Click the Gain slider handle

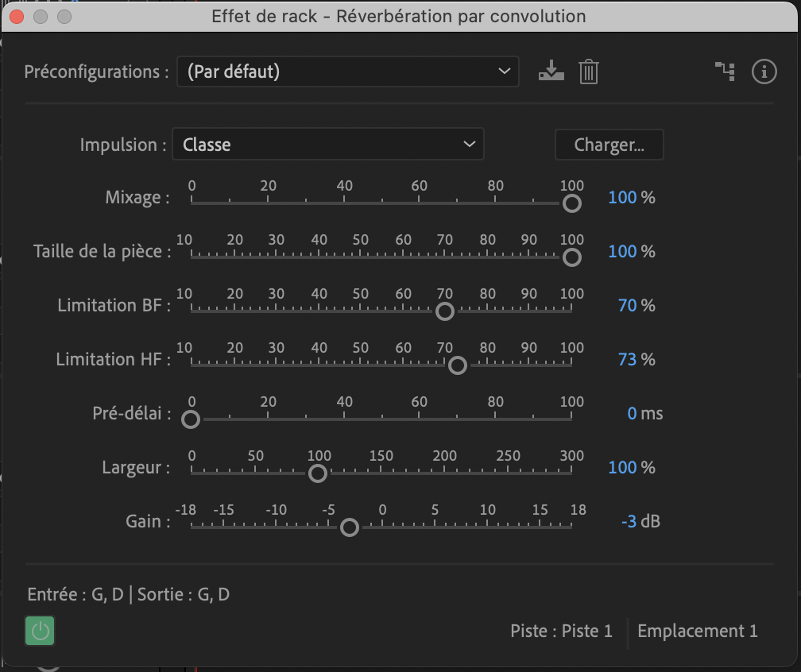coord(350,527)
